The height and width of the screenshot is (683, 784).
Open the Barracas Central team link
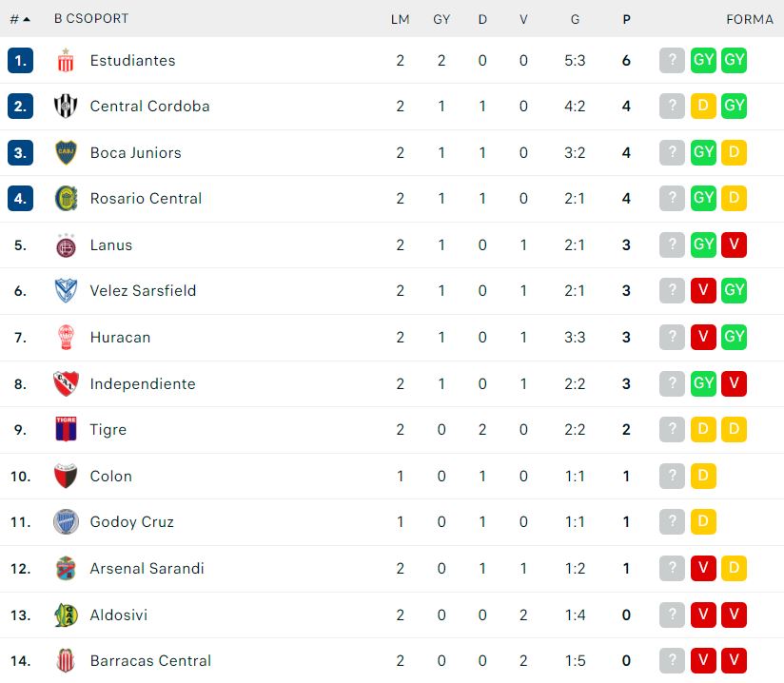click(150, 660)
